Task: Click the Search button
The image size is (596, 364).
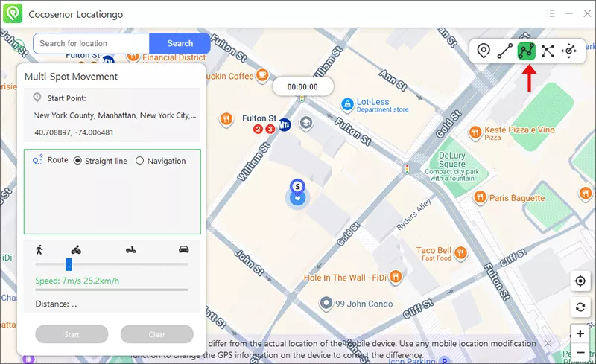Action: 180,43
